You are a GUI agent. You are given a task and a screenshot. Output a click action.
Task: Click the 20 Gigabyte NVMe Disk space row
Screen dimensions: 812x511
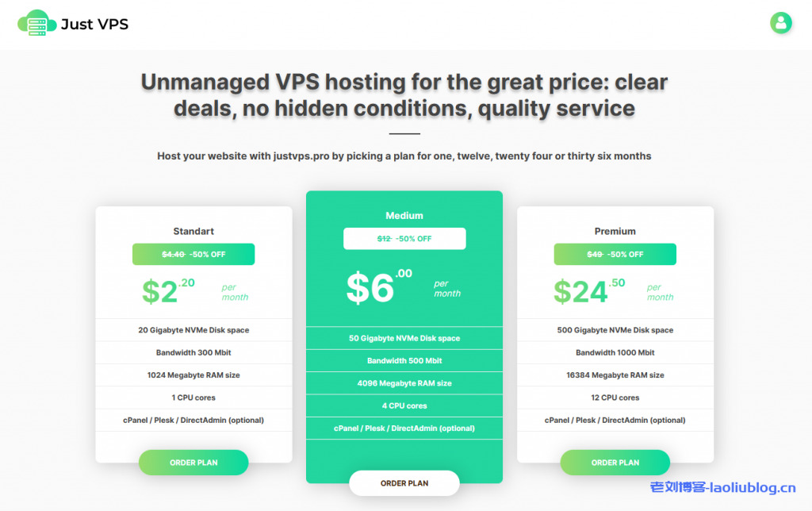tap(193, 330)
